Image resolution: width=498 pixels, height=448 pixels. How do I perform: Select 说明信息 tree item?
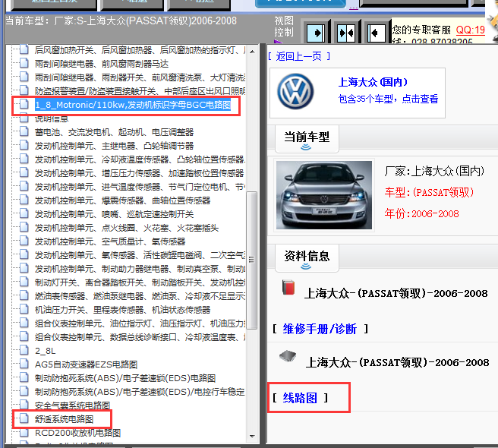click(52, 119)
